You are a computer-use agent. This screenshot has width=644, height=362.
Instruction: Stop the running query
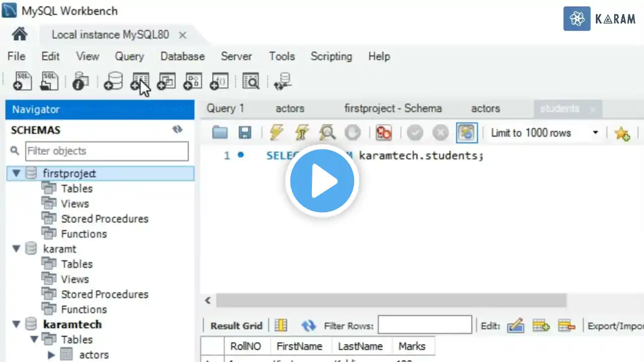(x=353, y=133)
